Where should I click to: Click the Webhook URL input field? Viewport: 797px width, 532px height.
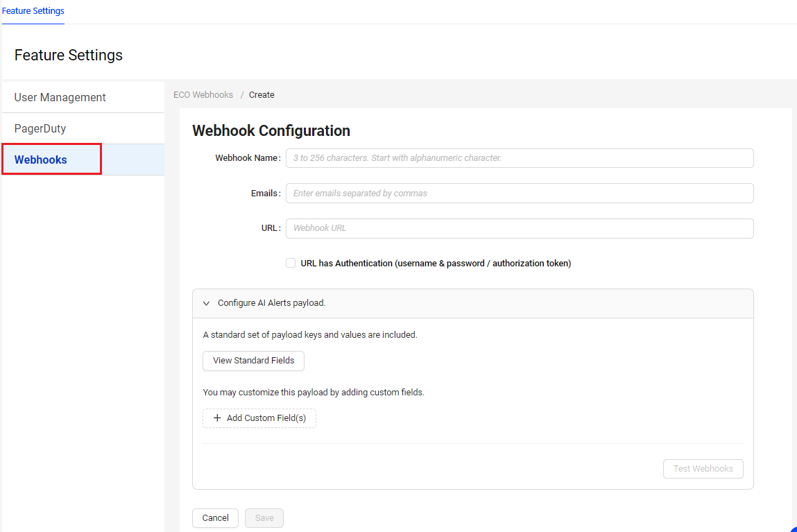pos(519,228)
